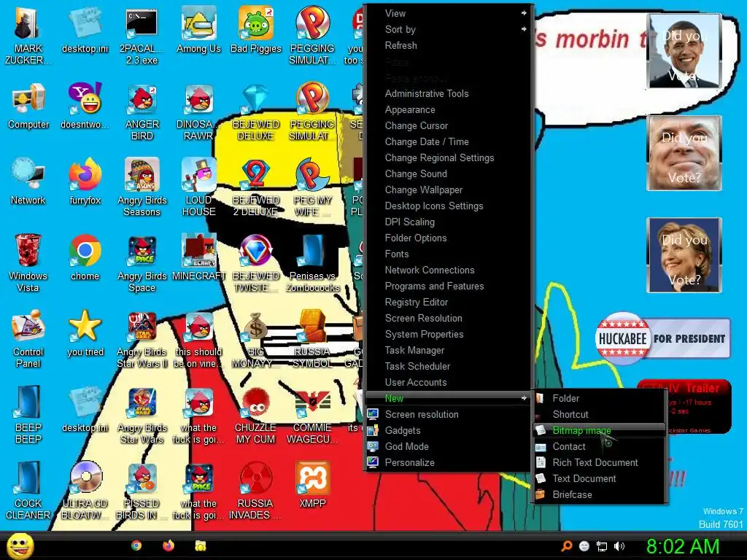Create new Contact from submenu
747x560 pixels.
click(600, 446)
